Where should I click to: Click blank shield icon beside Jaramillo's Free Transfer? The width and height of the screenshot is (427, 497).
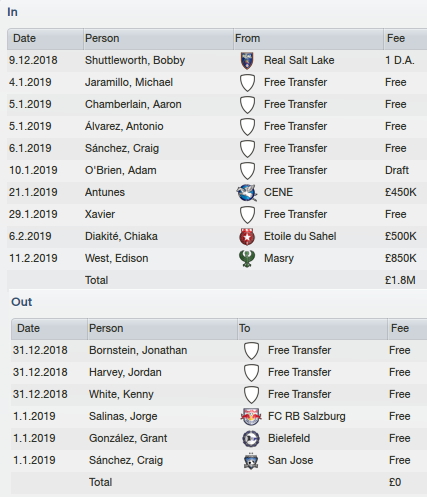(247, 83)
